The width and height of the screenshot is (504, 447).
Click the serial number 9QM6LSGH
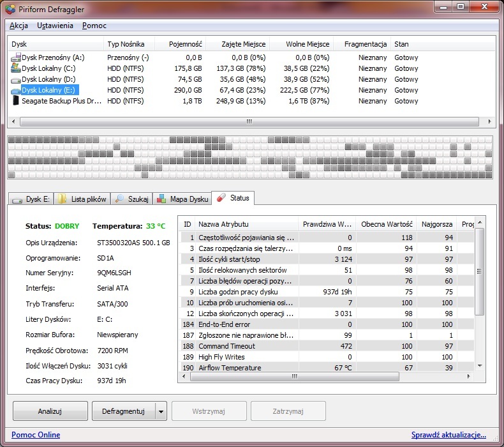point(114,273)
